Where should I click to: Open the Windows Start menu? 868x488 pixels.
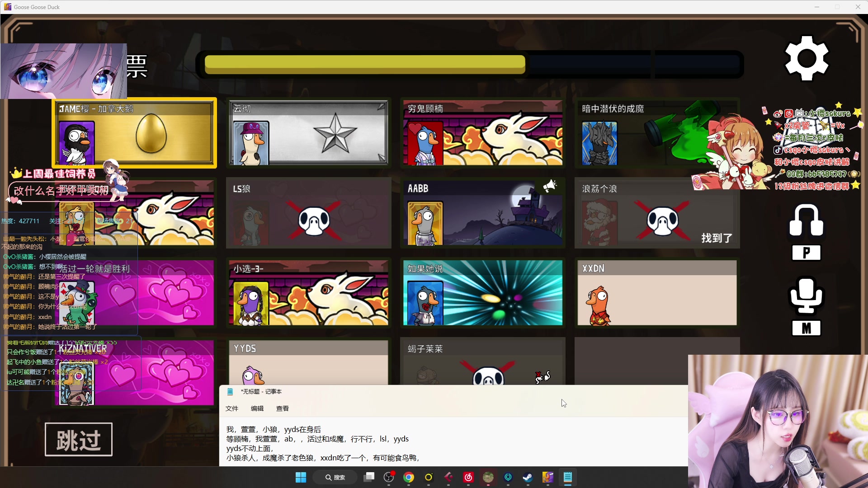[301, 477]
